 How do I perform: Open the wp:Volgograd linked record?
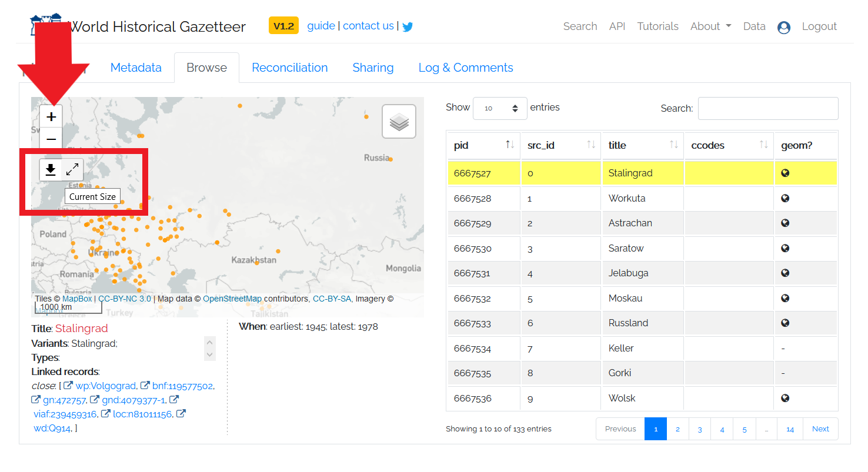click(x=106, y=386)
